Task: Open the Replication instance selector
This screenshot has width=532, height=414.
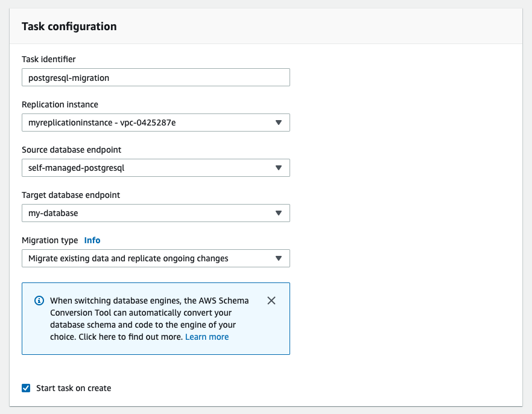Action: pyautogui.click(x=156, y=122)
